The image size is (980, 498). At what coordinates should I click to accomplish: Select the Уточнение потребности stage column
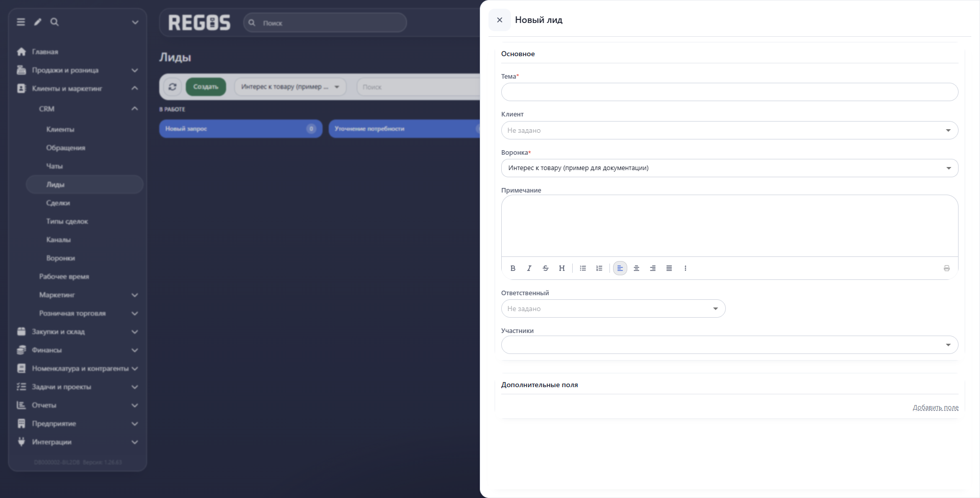(x=404, y=129)
